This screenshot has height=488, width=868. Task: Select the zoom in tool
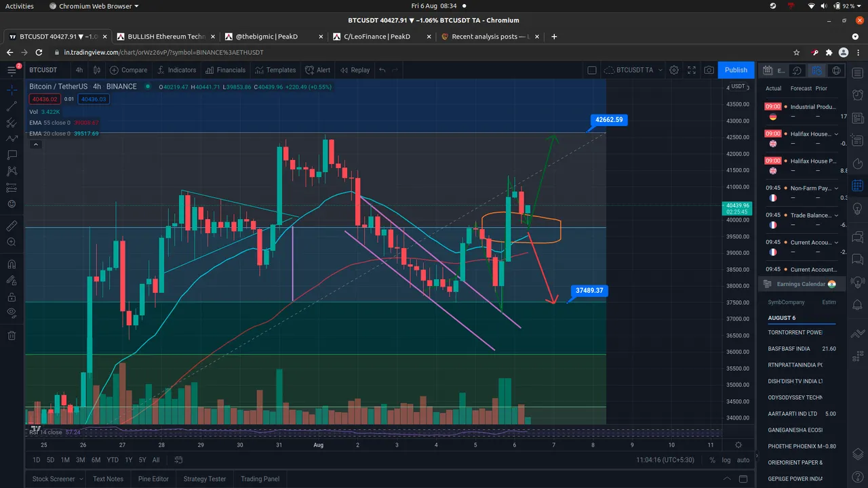(12, 243)
